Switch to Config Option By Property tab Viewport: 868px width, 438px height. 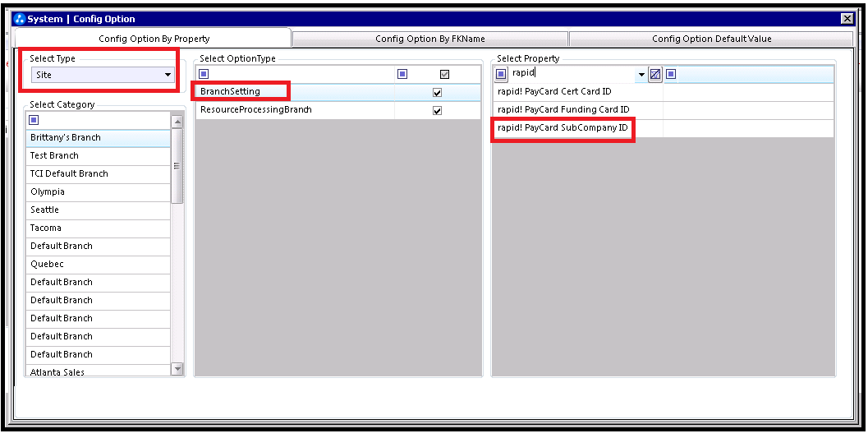point(154,39)
